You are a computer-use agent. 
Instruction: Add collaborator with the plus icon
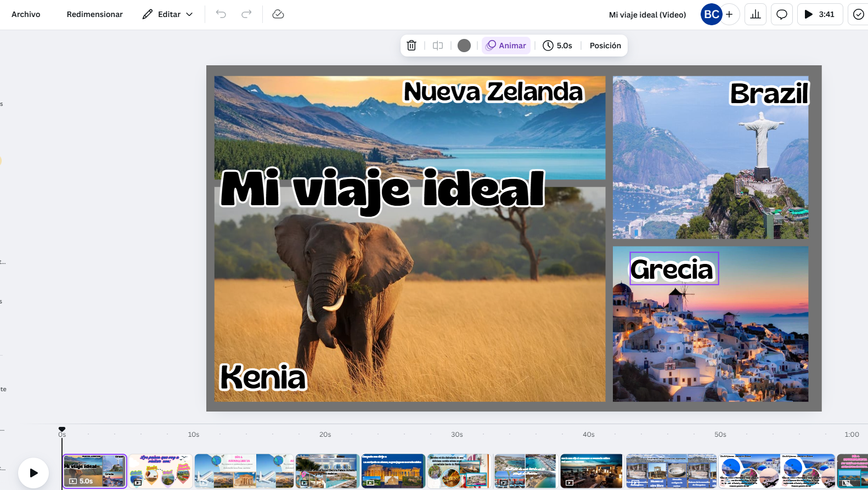click(x=729, y=14)
